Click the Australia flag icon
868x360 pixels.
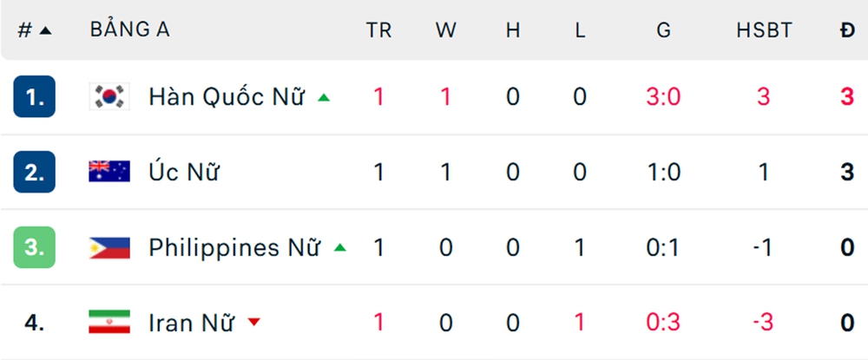coord(109,172)
